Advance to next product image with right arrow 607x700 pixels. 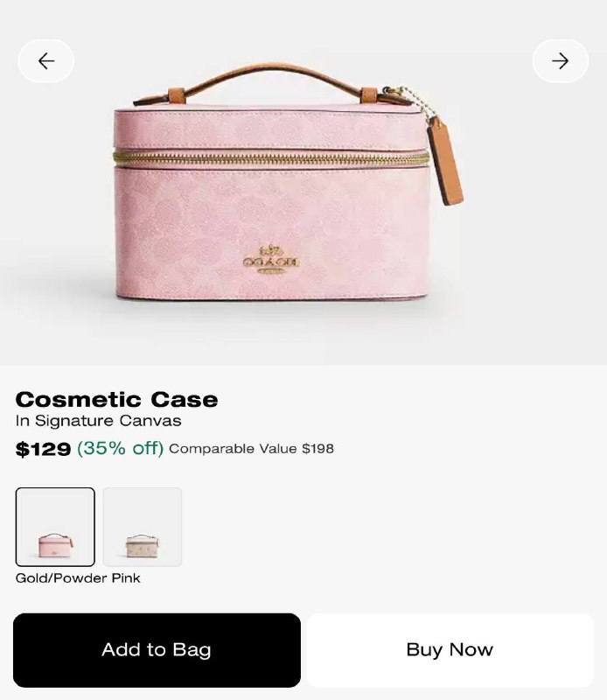click(x=561, y=60)
